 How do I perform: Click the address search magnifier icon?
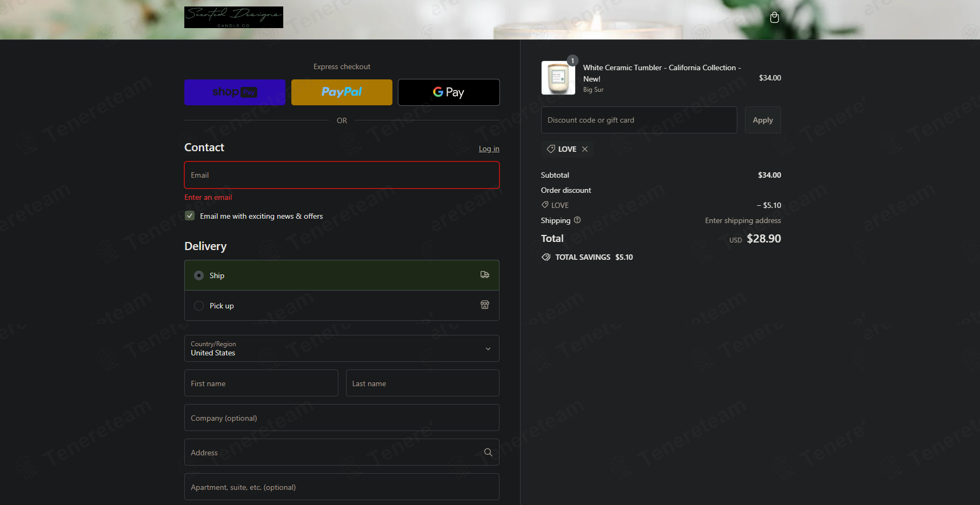(488, 453)
